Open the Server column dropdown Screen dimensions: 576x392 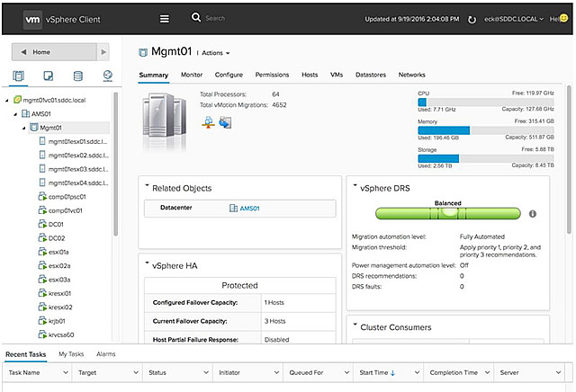pos(558,372)
